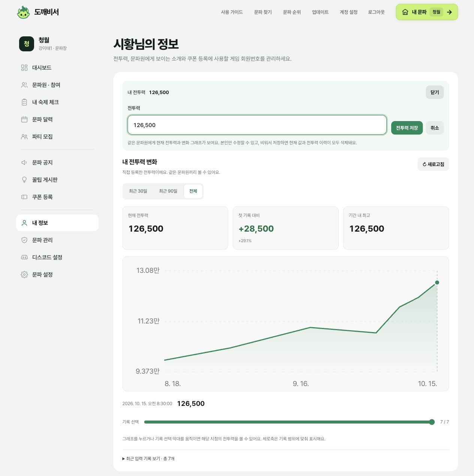Image resolution: width=474 pixels, height=476 pixels.
Task: Go to 대시보드 sidebar link
Action: [x=57, y=67]
